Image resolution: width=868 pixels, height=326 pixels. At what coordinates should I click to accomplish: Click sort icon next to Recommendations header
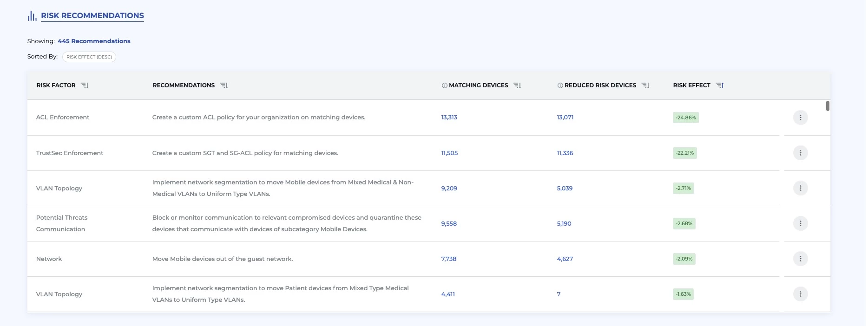(224, 85)
